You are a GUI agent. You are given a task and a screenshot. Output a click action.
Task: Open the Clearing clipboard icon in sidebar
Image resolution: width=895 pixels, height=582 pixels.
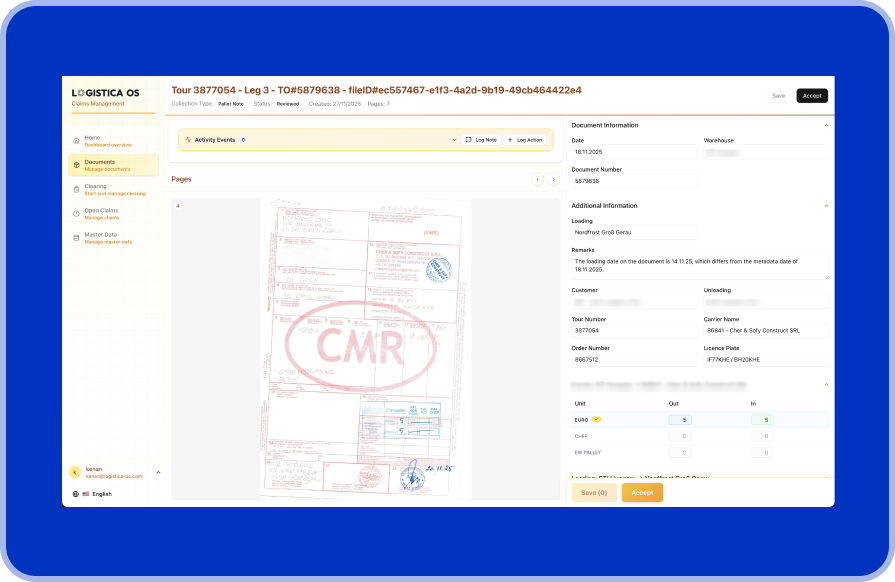click(76, 189)
